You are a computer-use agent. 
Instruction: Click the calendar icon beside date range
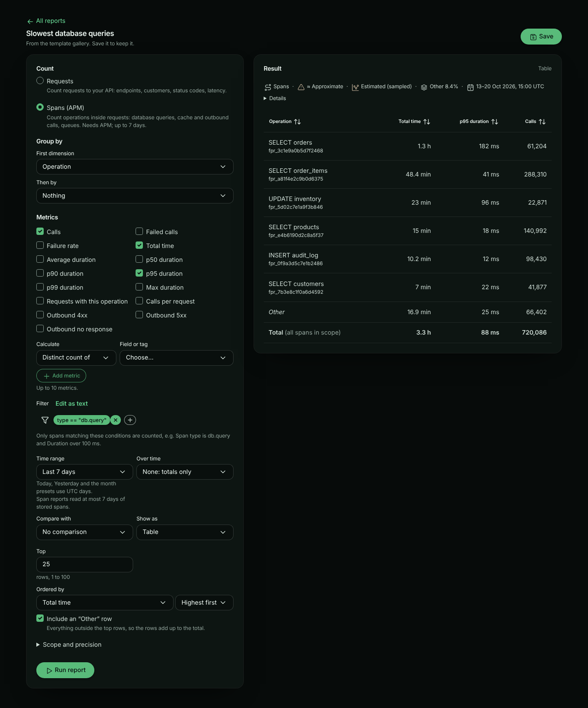[470, 87]
